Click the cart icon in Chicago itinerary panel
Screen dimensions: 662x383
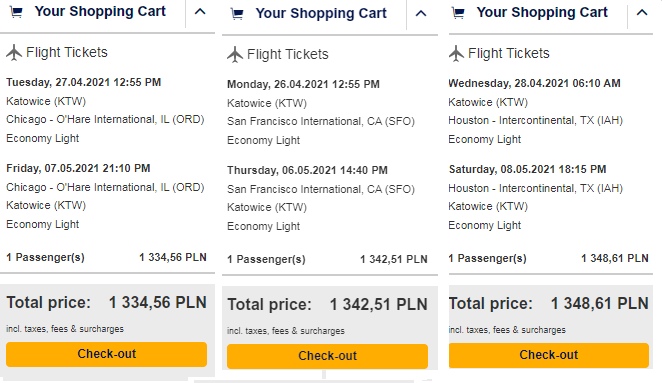coord(16,12)
